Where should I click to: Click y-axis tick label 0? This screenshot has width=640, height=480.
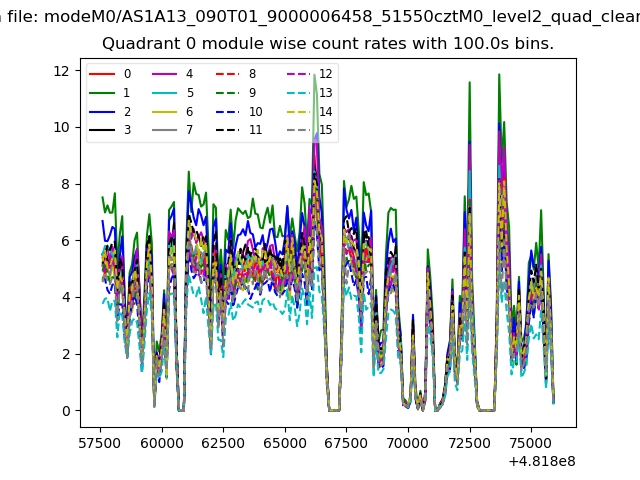(66, 411)
